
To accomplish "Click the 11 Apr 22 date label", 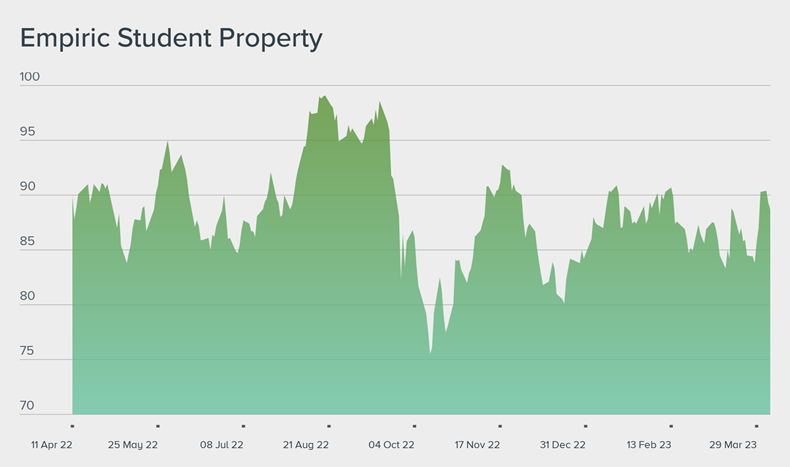I will (x=51, y=444).
